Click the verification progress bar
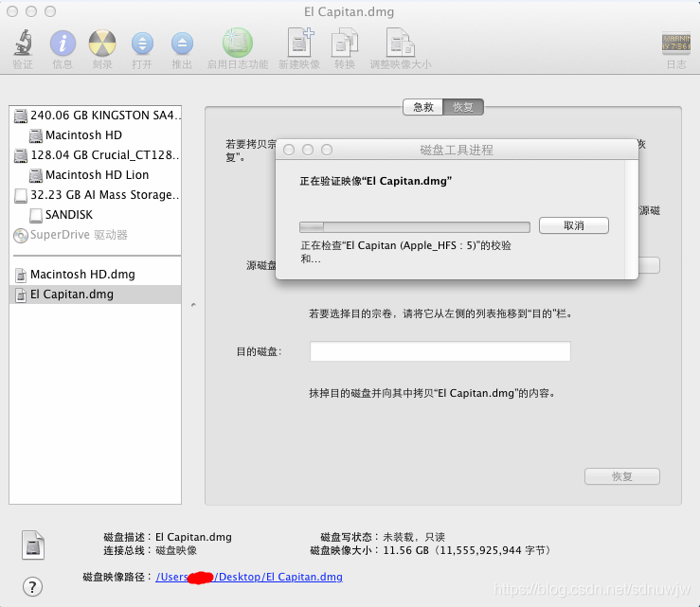Viewport: 700px width, 607px height. tap(415, 227)
